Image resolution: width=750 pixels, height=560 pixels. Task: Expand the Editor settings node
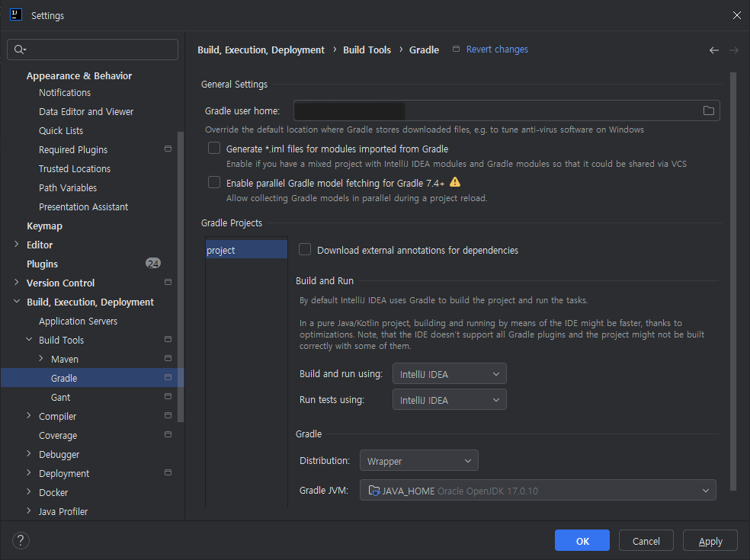(17, 245)
